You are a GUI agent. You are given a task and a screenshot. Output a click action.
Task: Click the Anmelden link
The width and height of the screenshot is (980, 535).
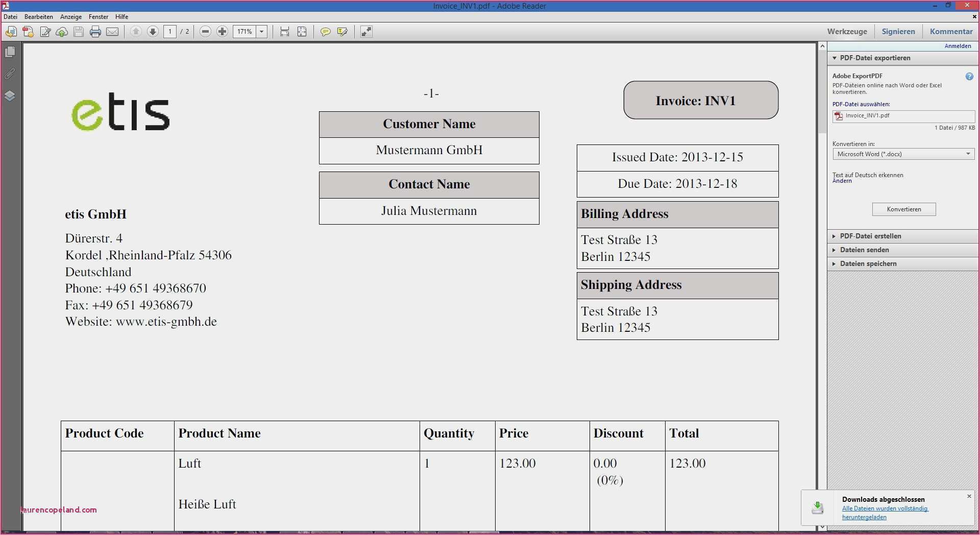(x=958, y=46)
